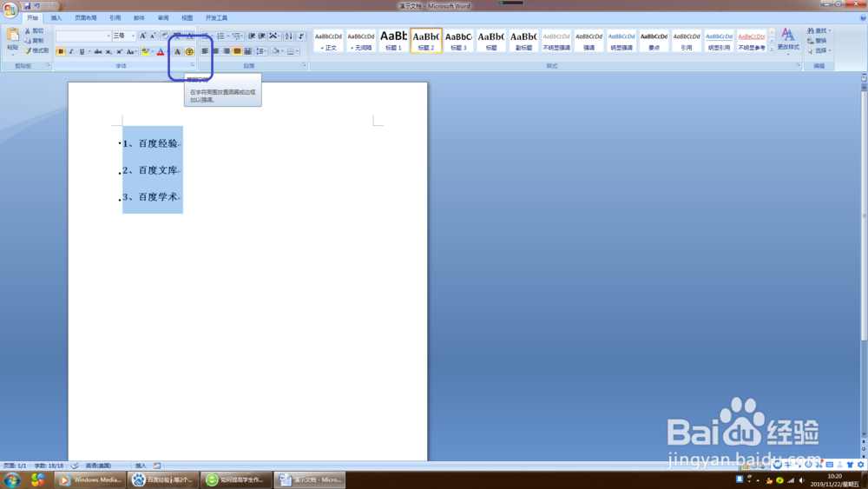Click the Decrease Indent icon
Viewport: 868px width, 489px height.
pos(252,36)
